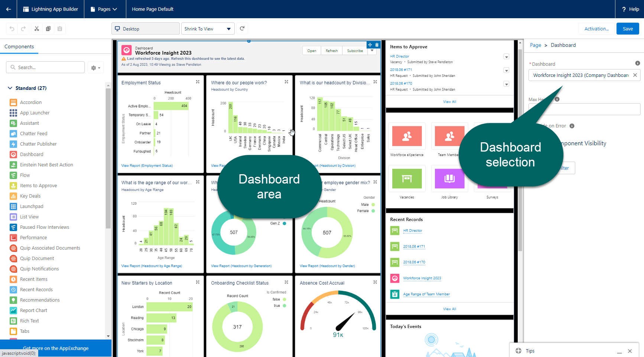Image resolution: width=644 pixels, height=357 pixels.
Task: Collapse the Standard components section
Action: [10, 88]
